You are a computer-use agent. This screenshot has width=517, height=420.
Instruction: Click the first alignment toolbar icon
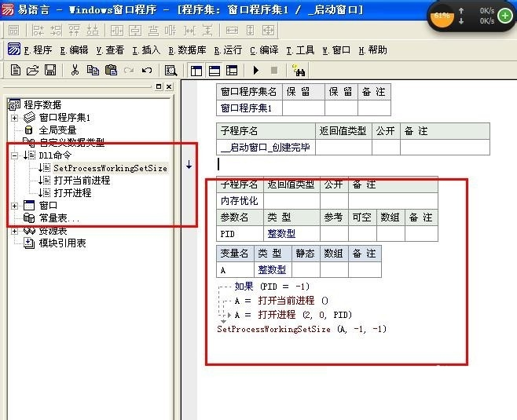pos(13,31)
